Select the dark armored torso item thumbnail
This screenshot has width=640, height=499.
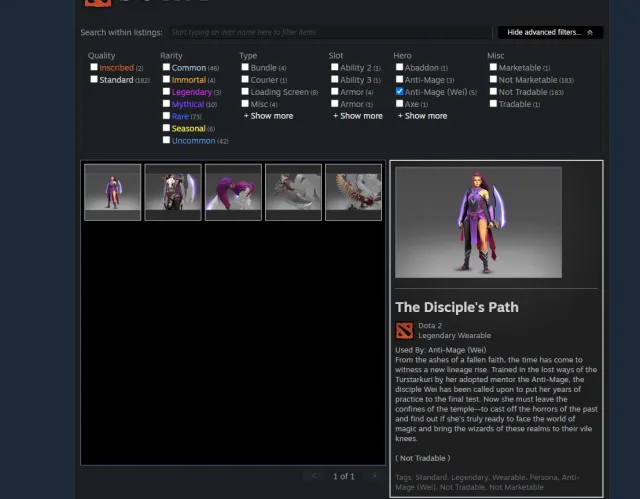pos(173,192)
